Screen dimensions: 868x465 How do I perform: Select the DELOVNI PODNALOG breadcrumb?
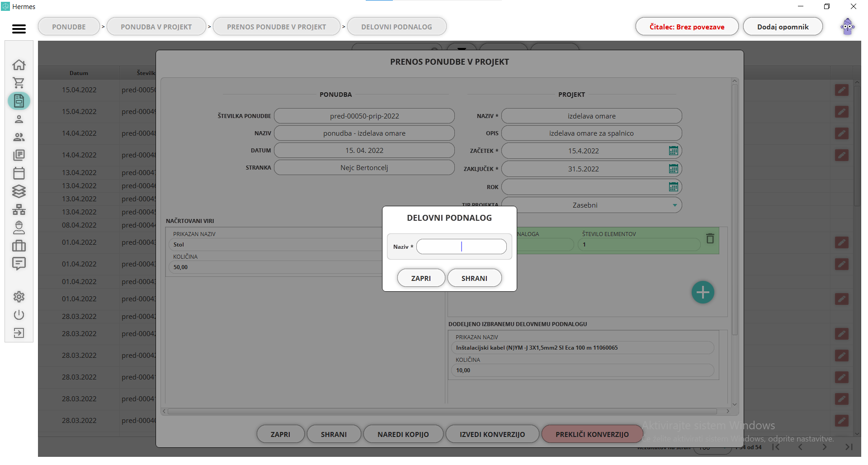click(x=396, y=27)
